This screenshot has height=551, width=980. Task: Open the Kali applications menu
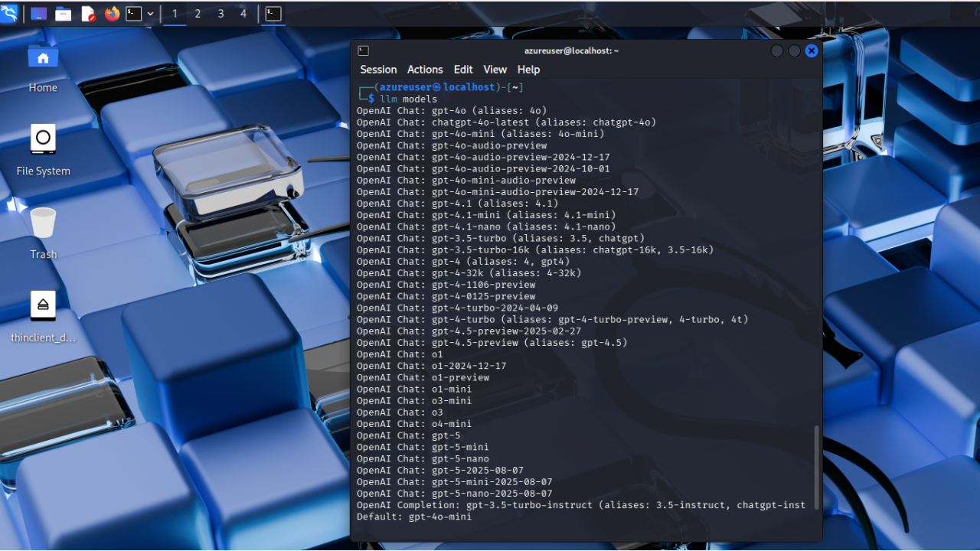click(8, 13)
